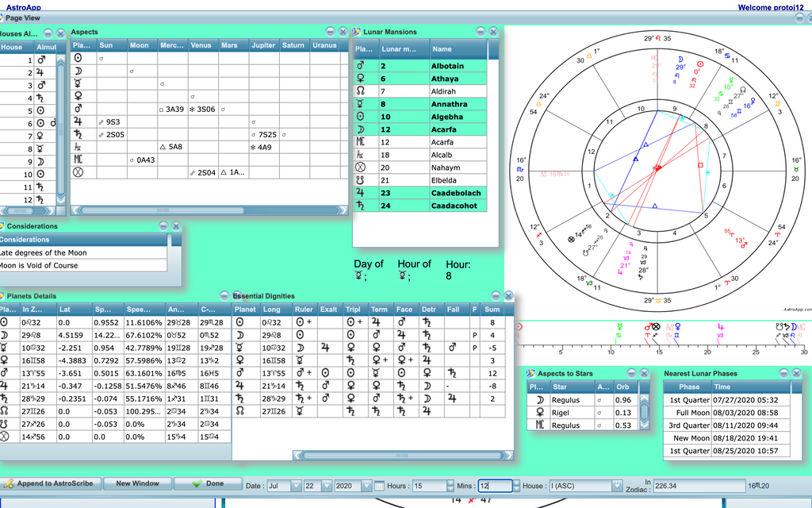Open the month dropdown showing Jul
Screen dimensions: 812x508
coord(297,486)
